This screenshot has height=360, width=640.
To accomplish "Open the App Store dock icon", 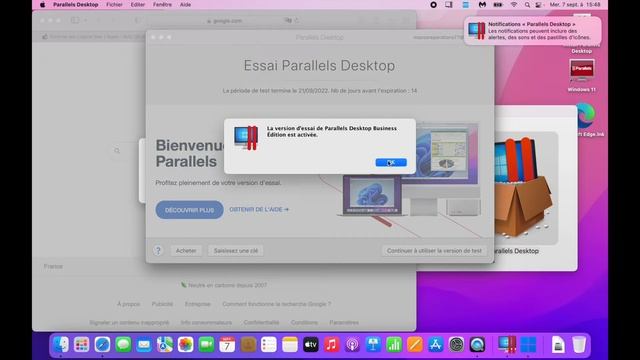I will click(436, 345).
